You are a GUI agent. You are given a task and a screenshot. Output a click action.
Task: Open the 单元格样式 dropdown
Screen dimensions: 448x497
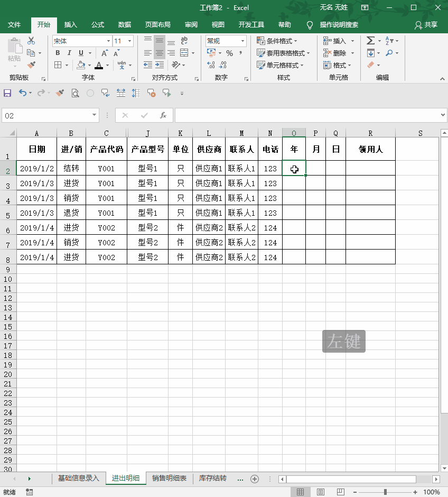(x=280, y=65)
